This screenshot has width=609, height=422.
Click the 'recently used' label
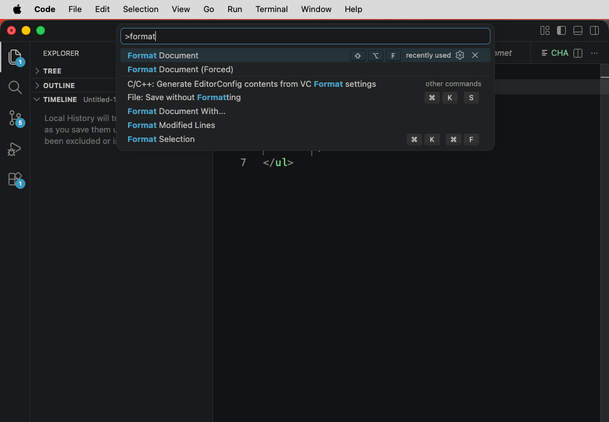[428, 56]
